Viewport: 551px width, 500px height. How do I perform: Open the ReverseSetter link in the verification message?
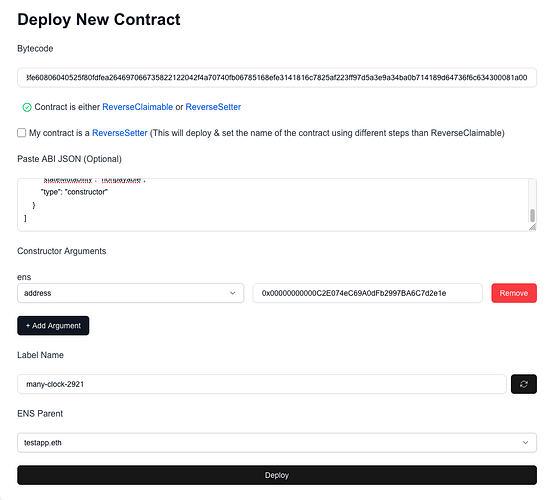pyautogui.click(x=213, y=107)
